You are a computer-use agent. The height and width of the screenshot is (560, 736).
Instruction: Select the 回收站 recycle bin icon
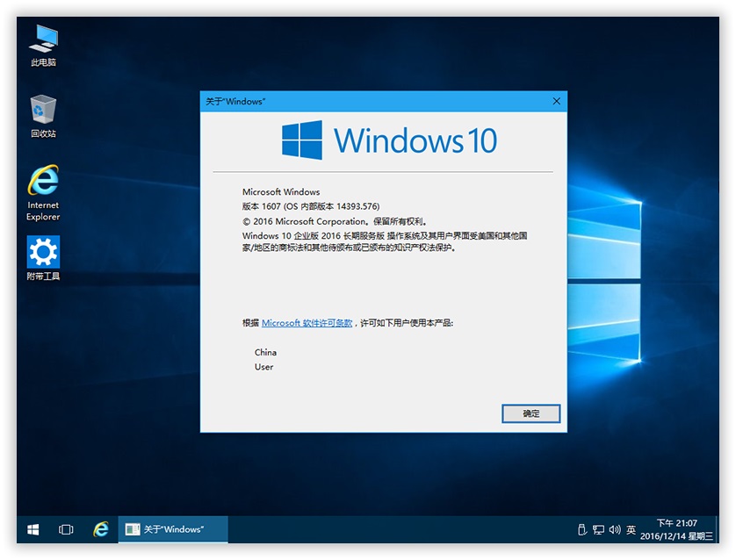point(43,117)
